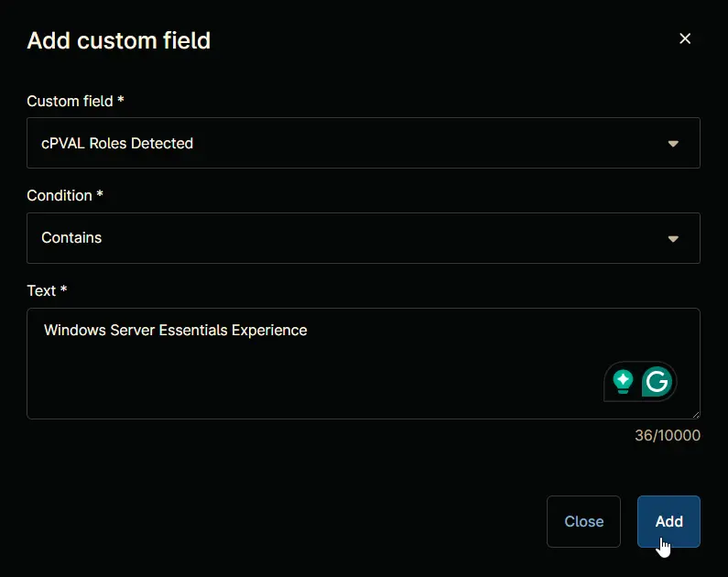
Task: Click the Condition label
Action: 65,195
